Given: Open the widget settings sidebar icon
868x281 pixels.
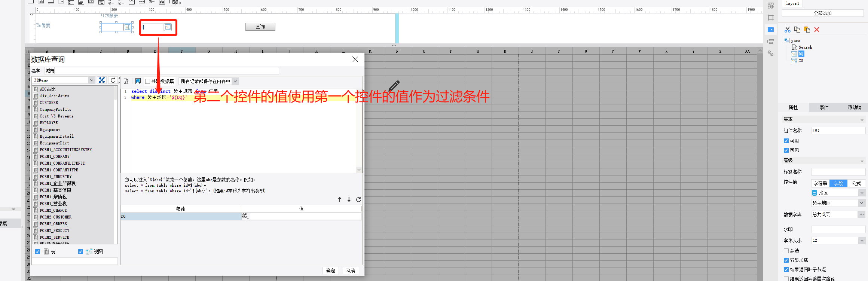Looking at the screenshot, I should (771, 30).
